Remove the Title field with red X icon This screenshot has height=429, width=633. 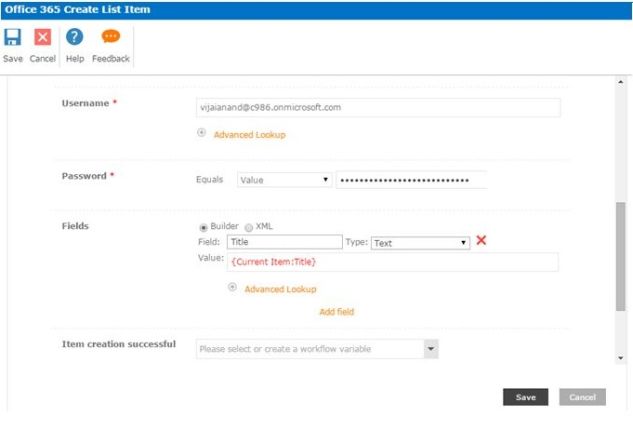pos(481,241)
